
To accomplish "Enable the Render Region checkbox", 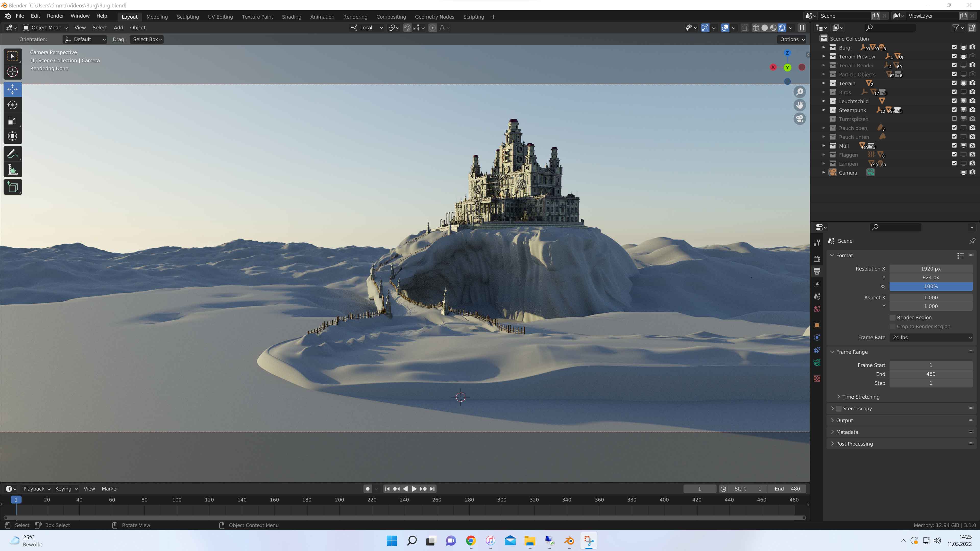I will tap(892, 317).
